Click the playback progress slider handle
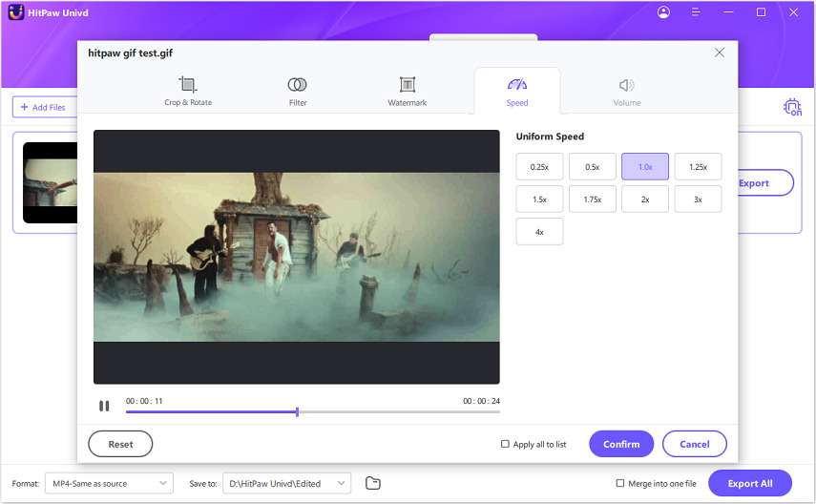 (x=297, y=411)
